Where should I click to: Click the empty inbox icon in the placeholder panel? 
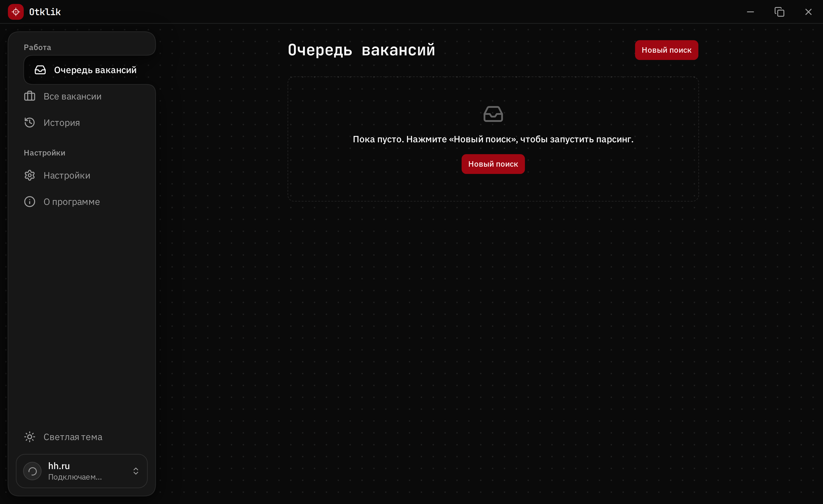pos(493,114)
